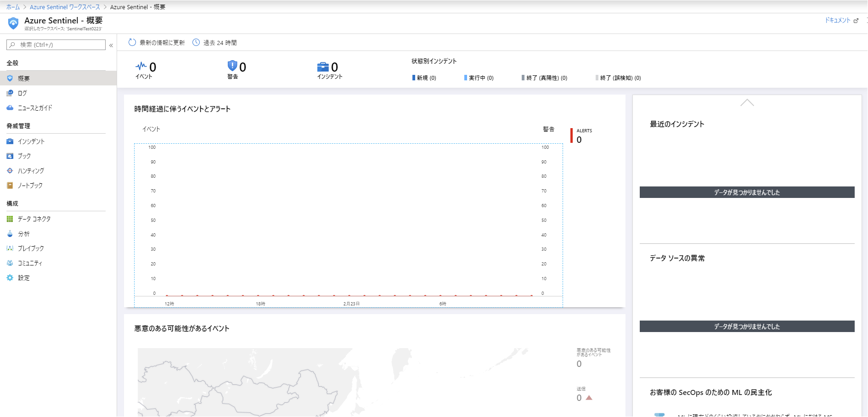Click the incidents briefcase icon above インシデント

click(x=323, y=67)
